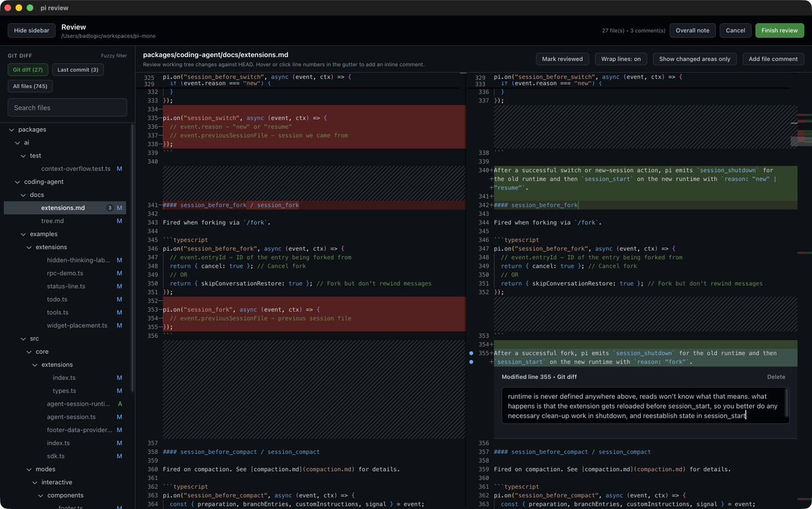Image resolution: width=812 pixels, height=509 pixels.
Task: Click into the inline comment text box
Action: (645, 406)
